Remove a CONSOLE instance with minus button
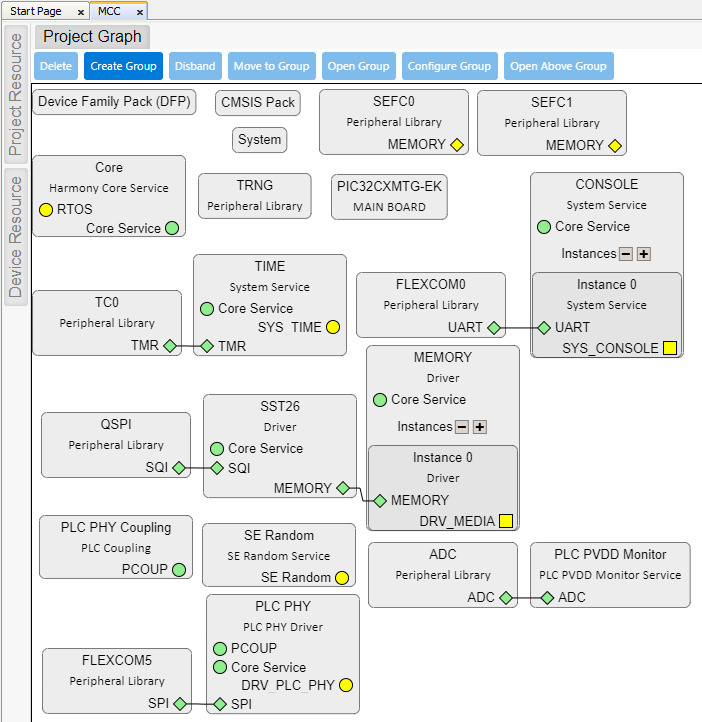The width and height of the screenshot is (702, 722). click(x=626, y=254)
